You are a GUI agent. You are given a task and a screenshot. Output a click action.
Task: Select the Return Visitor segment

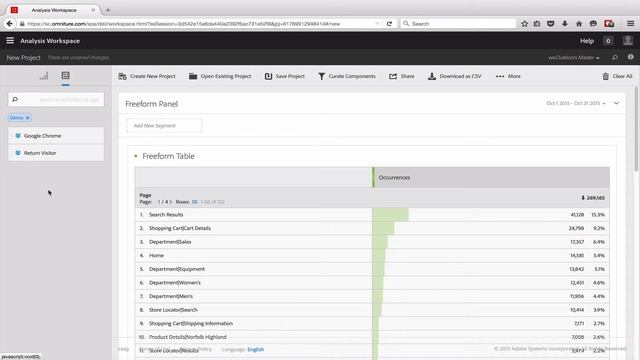pyautogui.click(x=56, y=153)
